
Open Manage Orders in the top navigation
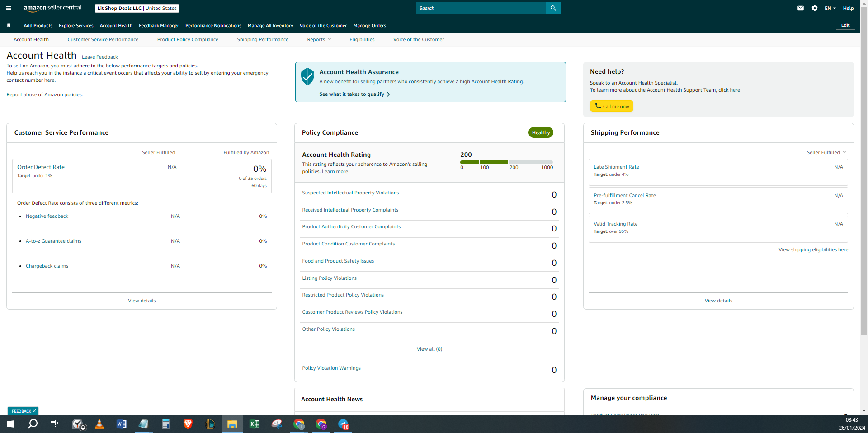[x=370, y=25]
